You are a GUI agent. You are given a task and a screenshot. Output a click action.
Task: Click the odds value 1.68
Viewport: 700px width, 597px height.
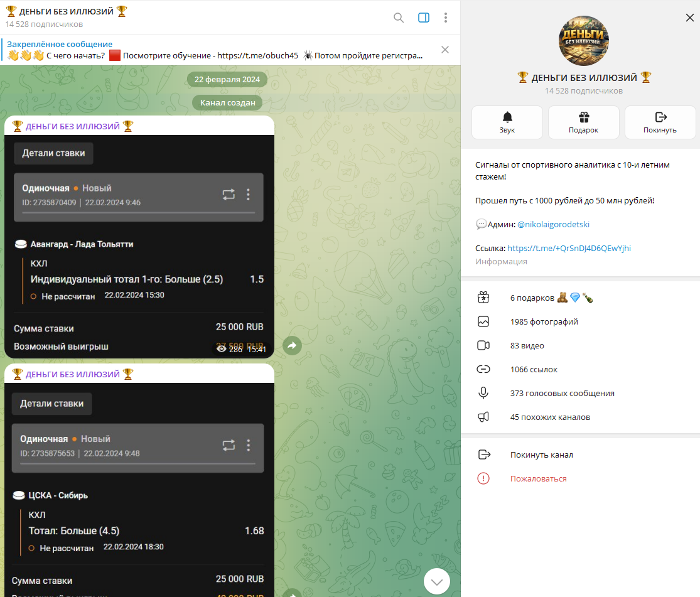click(x=254, y=530)
